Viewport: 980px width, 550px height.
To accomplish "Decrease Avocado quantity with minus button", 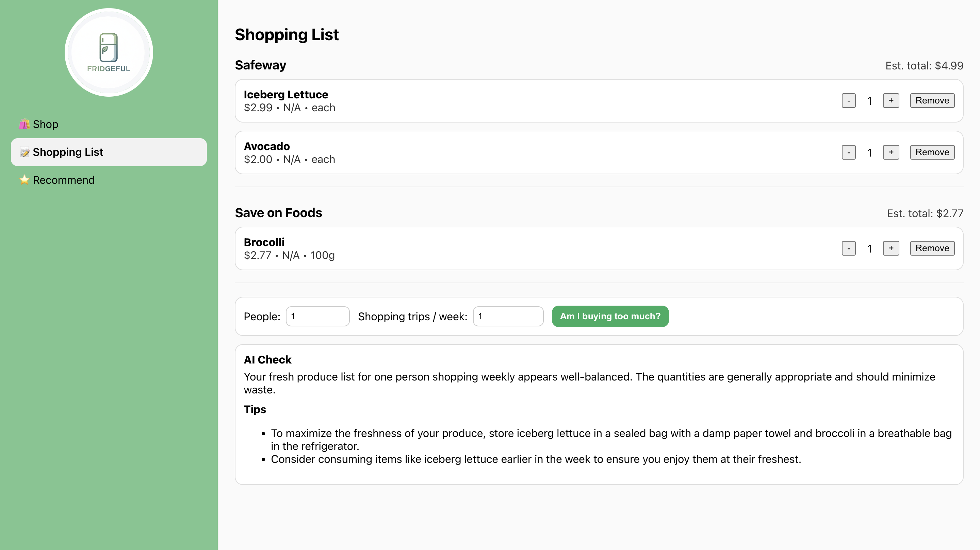I will coord(848,152).
